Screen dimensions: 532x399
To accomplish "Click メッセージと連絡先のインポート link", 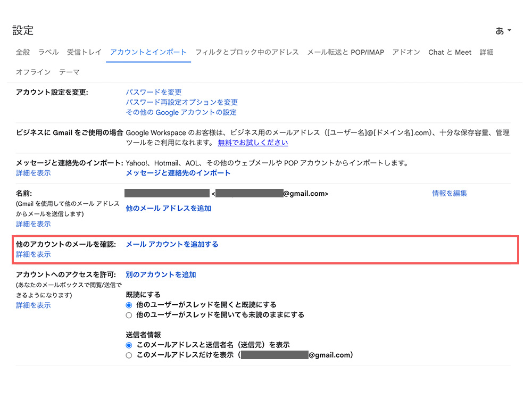I will pos(178,173).
